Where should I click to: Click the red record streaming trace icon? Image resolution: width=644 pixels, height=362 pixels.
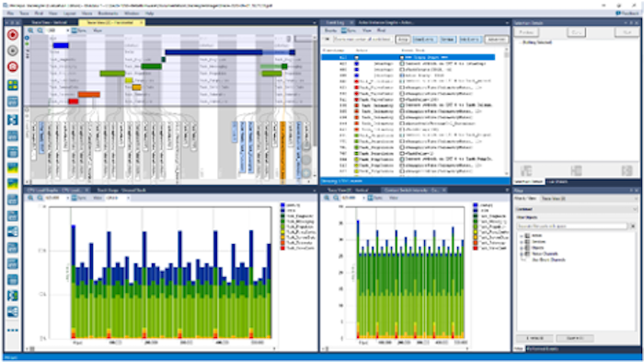pos(13,35)
